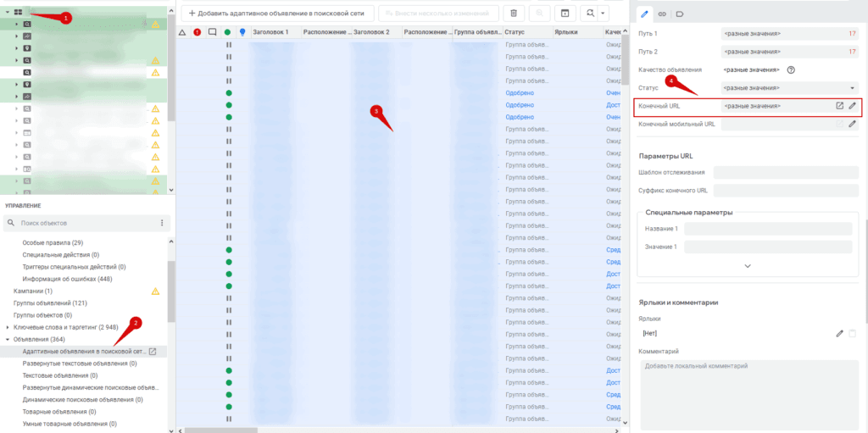Click the Путь 2 input field

[x=790, y=52]
